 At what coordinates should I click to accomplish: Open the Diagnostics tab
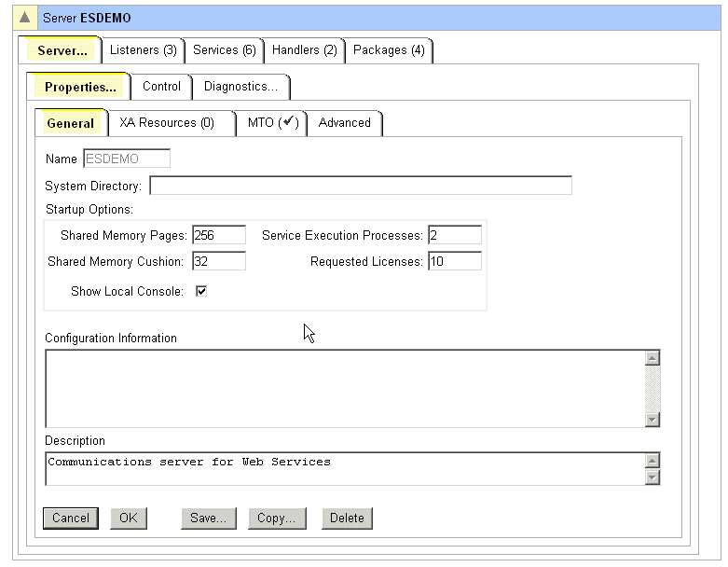[240, 87]
